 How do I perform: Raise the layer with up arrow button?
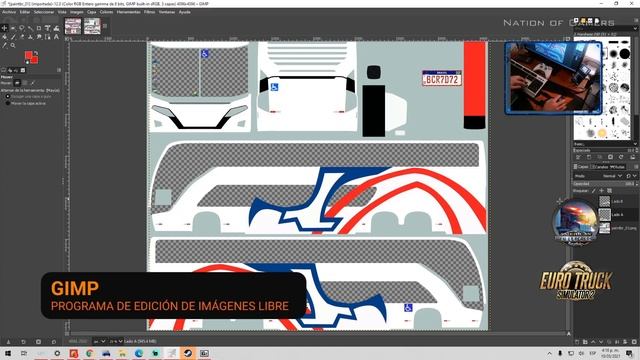coord(593,342)
